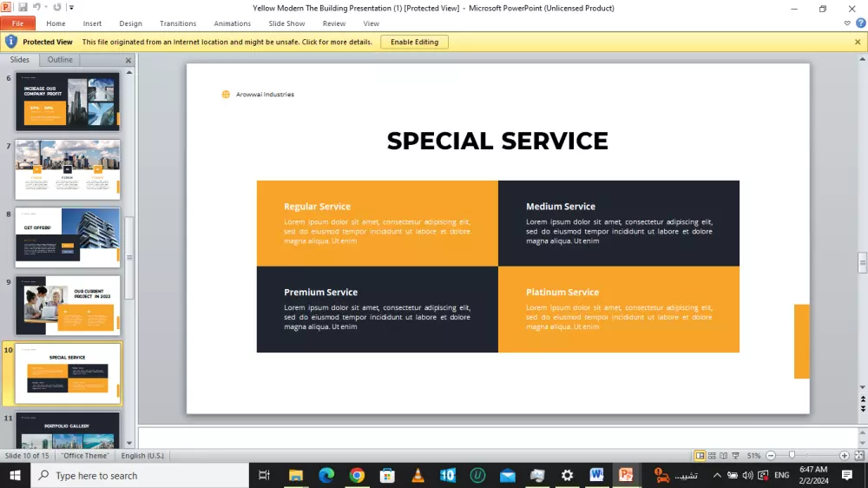Viewport: 868px width, 488px height.
Task: Click the notes pane area
Action: [x=497, y=438]
